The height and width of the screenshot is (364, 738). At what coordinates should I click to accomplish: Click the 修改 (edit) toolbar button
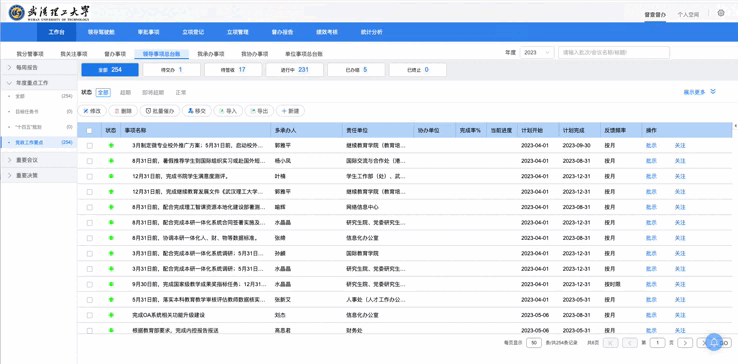point(92,111)
